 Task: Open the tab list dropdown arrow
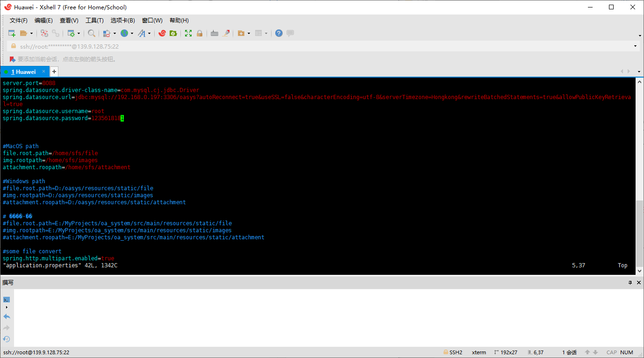point(639,72)
